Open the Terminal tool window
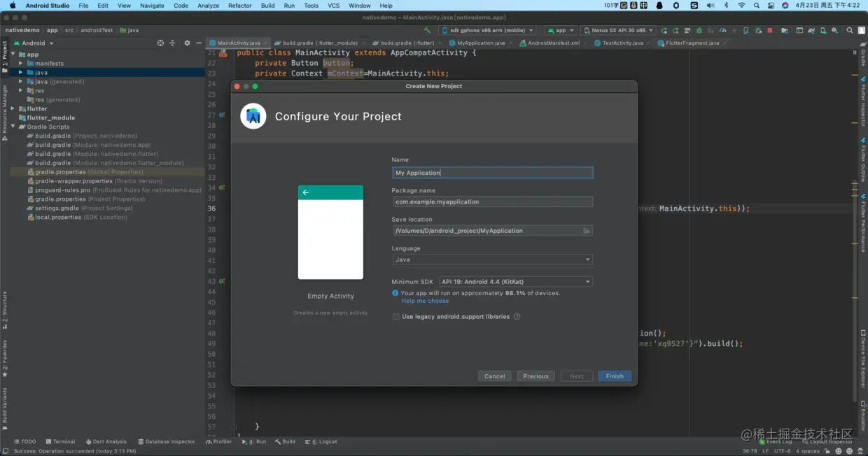 59,442
